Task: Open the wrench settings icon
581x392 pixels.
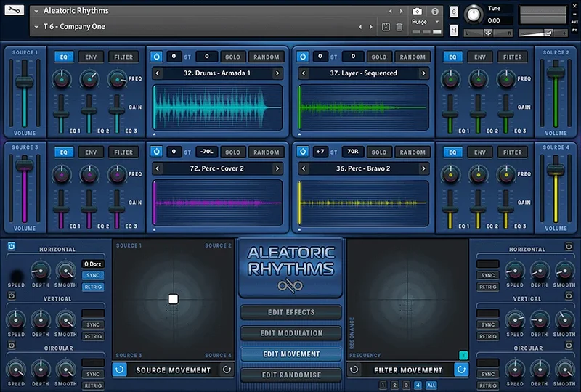Action: 14,10
